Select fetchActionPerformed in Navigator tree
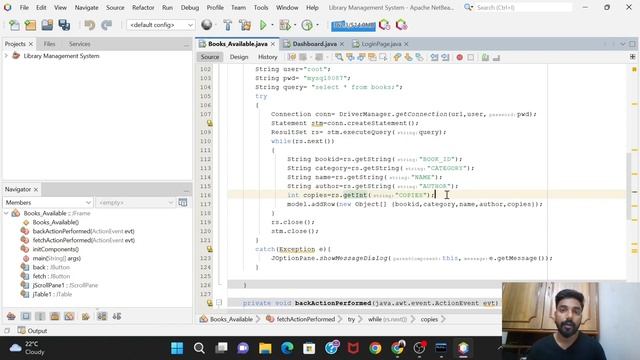 pyautogui.click(x=83, y=240)
